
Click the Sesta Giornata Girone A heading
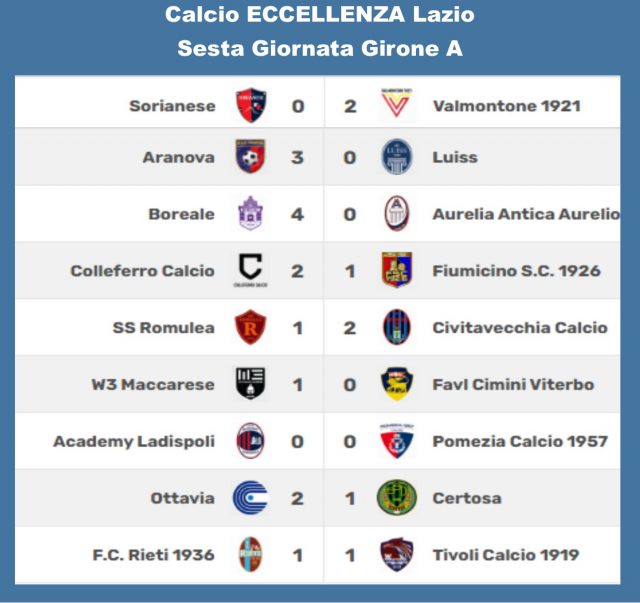(320, 48)
